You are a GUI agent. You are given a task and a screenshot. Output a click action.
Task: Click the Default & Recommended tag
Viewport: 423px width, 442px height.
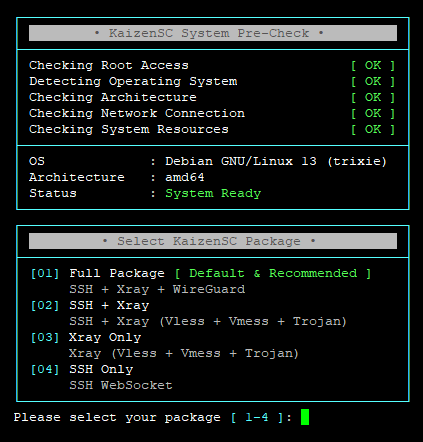pyautogui.click(x=273, y=273)
